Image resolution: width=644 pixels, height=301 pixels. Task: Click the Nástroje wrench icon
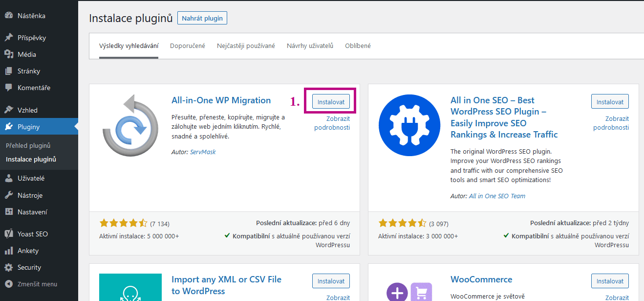tap(9, 195)
